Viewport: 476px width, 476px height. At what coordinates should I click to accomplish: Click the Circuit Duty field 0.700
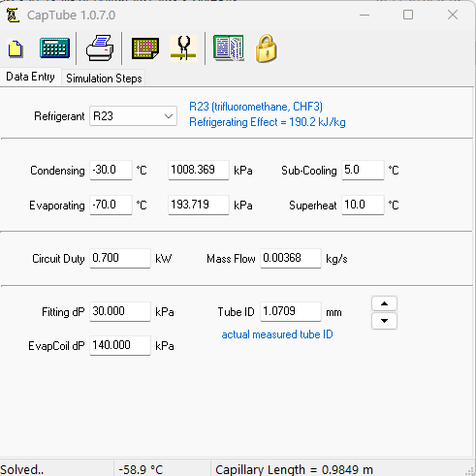point(120,258)
